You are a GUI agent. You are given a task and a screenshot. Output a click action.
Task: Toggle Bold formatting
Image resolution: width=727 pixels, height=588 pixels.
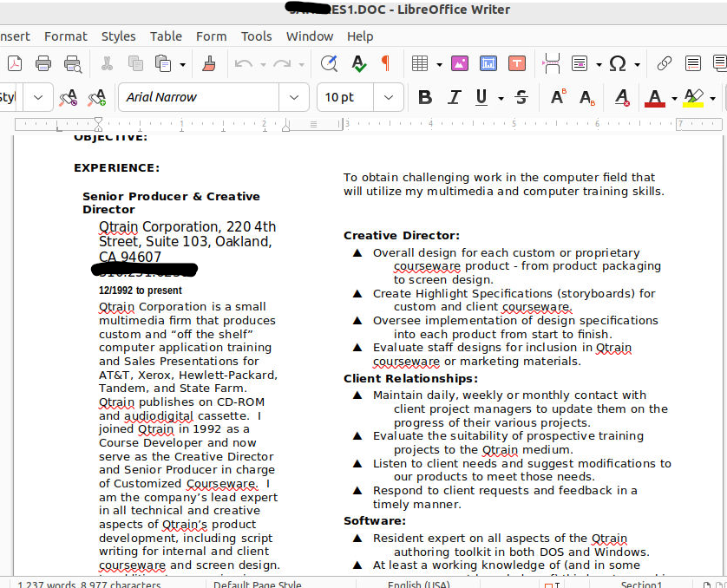coord(425,97)
